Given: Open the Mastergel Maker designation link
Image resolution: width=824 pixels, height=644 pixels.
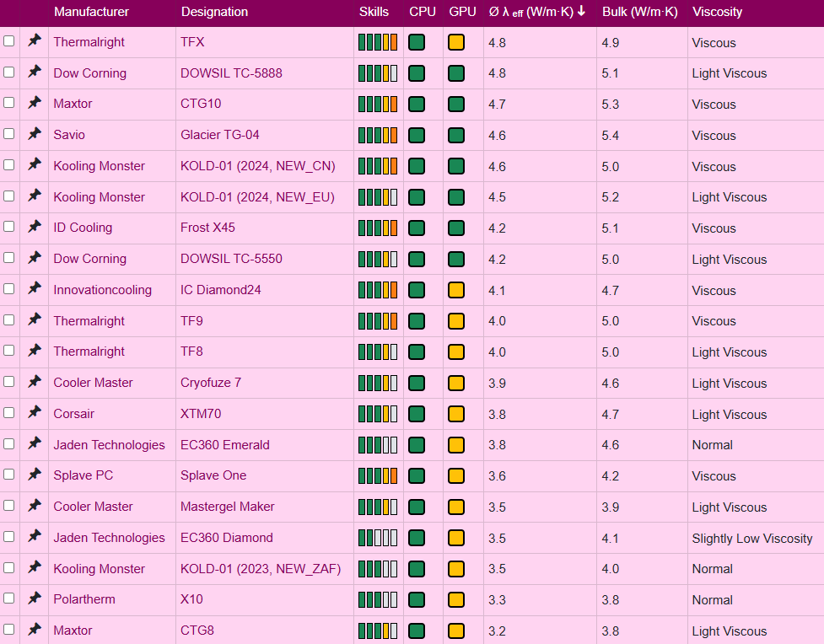Looking at the screenshot, I should (228, 507).
